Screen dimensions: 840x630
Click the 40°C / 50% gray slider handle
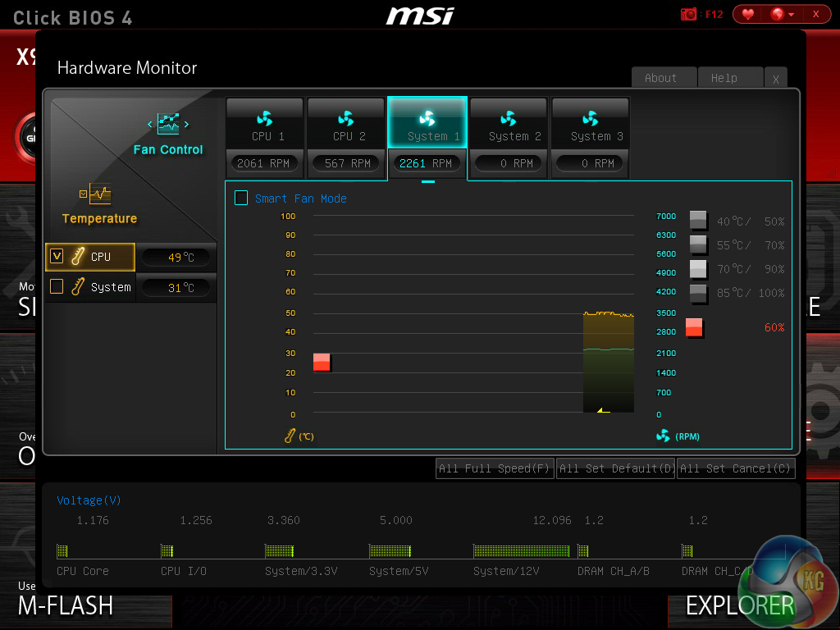coord(698,220)
